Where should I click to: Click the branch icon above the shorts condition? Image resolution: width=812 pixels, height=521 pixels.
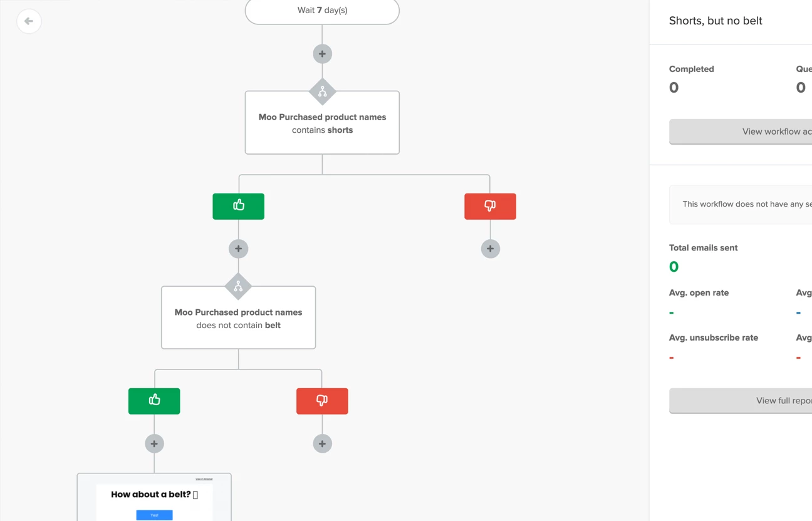(x=322, y=92)
